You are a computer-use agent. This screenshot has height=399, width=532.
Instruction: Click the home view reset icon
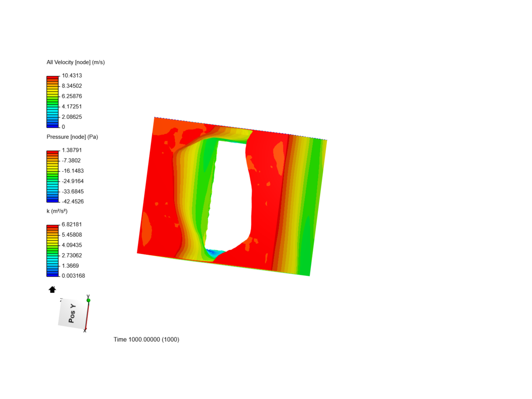click(52, 290)
